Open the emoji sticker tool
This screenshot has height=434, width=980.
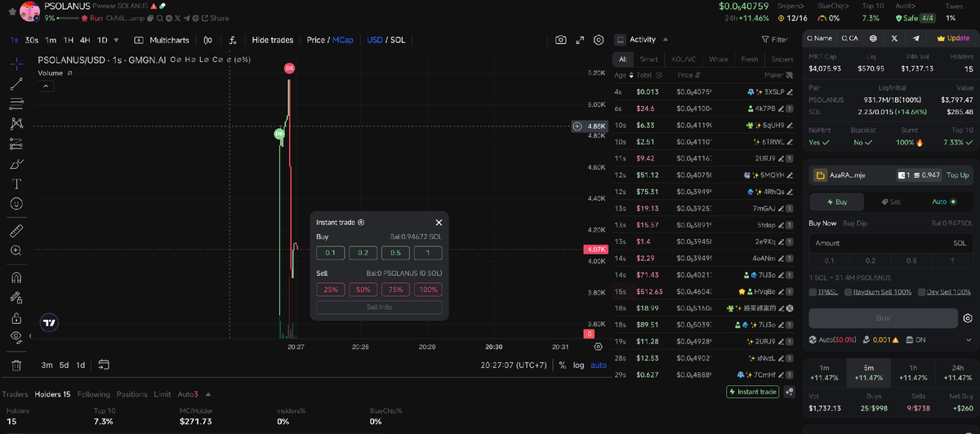(16, 203)
